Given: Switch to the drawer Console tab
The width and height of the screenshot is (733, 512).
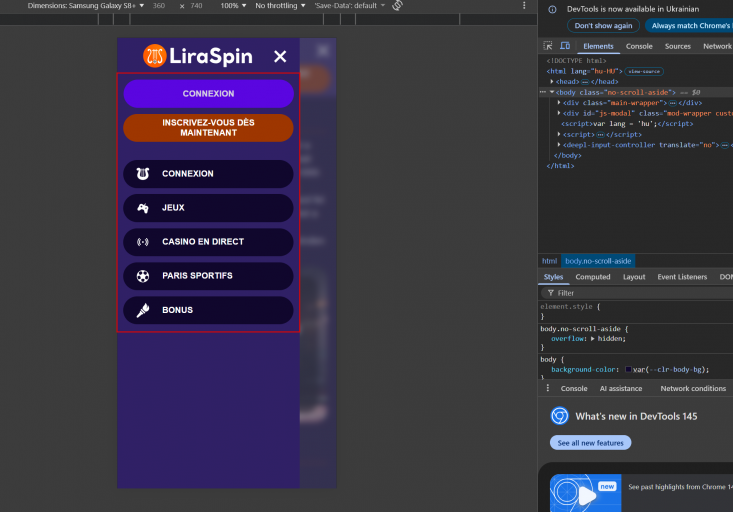Looking at the screenshot, I should tap(574, 389).
